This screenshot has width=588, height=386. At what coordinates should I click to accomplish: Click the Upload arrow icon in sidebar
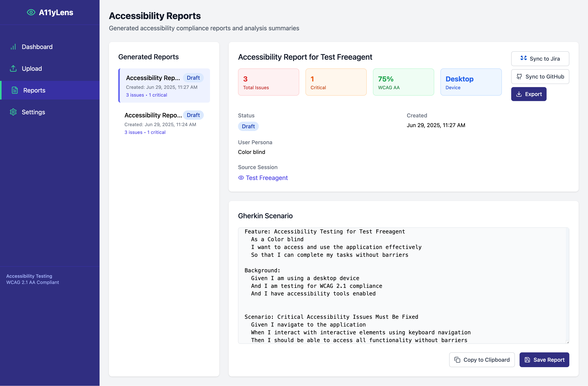click(13, 68)
